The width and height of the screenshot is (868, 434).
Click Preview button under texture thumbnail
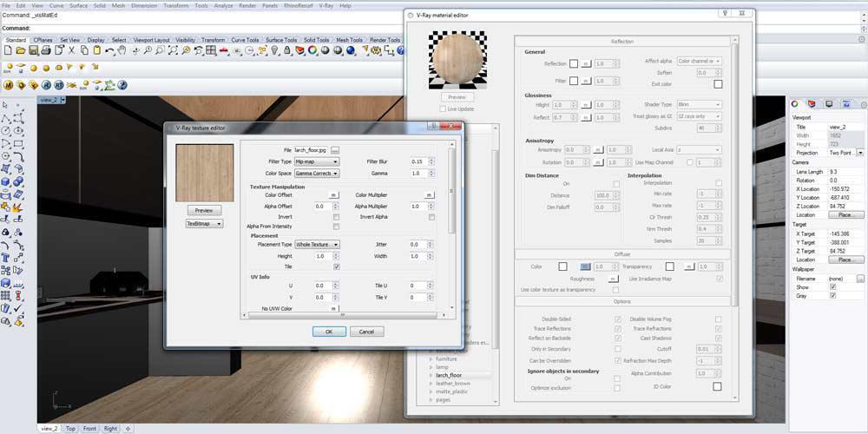click(204, 210)
